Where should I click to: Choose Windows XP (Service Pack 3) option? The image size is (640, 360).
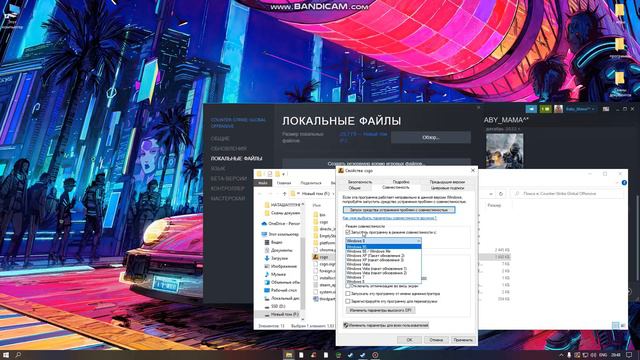[x=383, y=260]
